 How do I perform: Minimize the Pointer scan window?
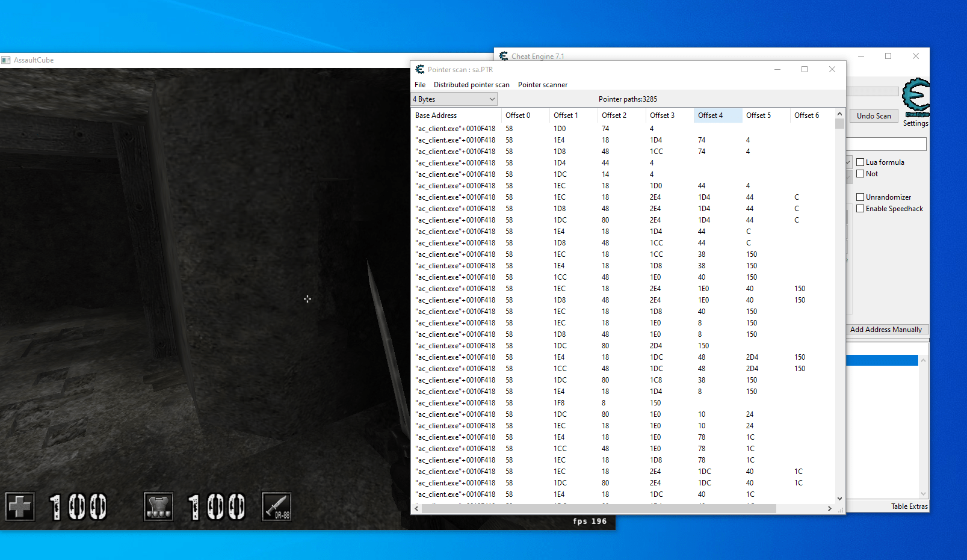pos(777,69)
